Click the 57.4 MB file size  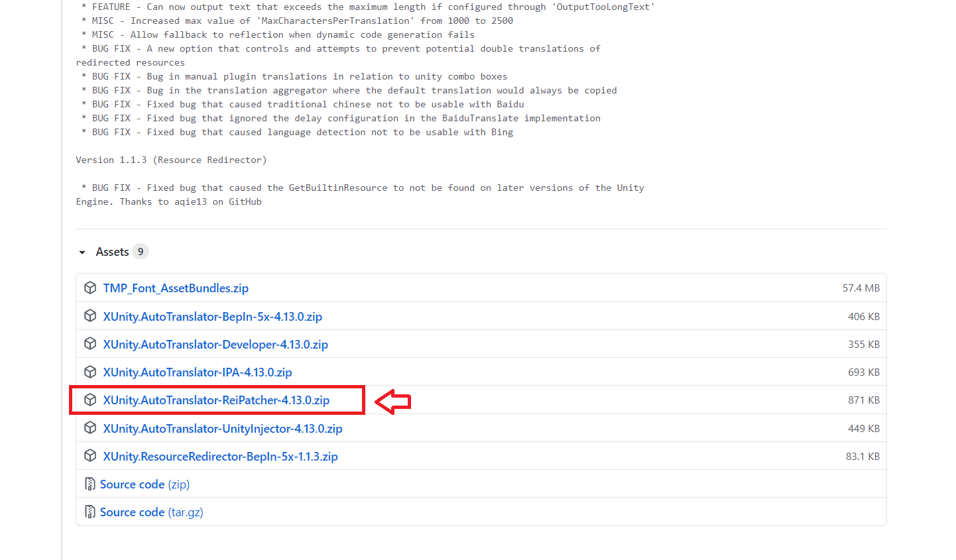pyautogui.click(x=861, y=288)
